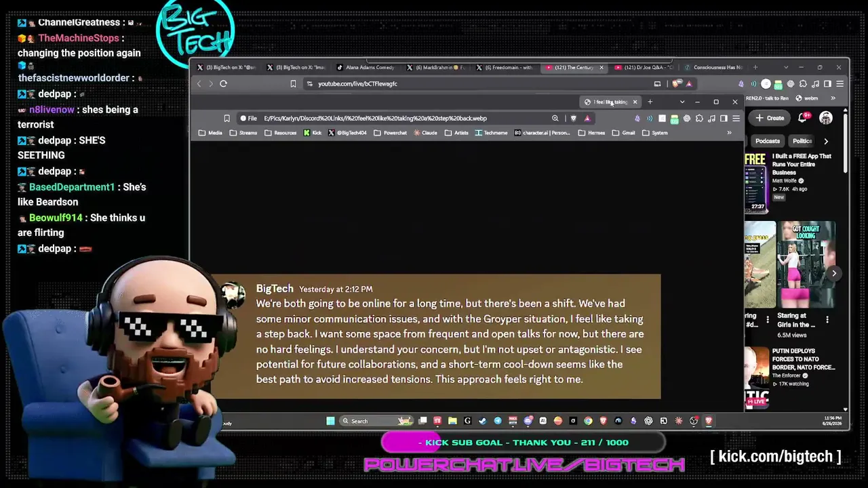Switch to the Consciousness Has No tab
The height and width of the screenshot is (488, 868).
(713, 67)
